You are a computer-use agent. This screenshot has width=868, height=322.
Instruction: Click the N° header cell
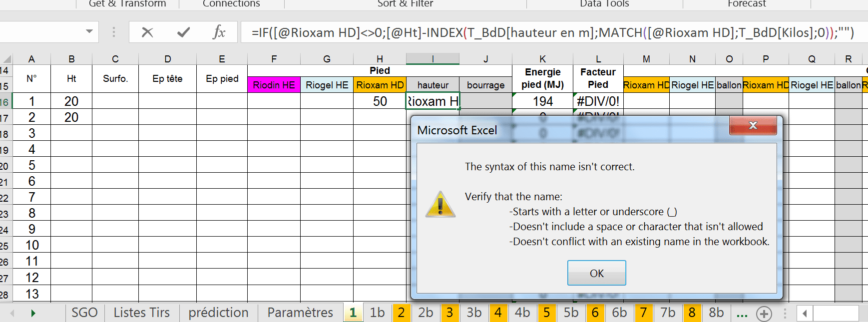click(x=31, y=78)
